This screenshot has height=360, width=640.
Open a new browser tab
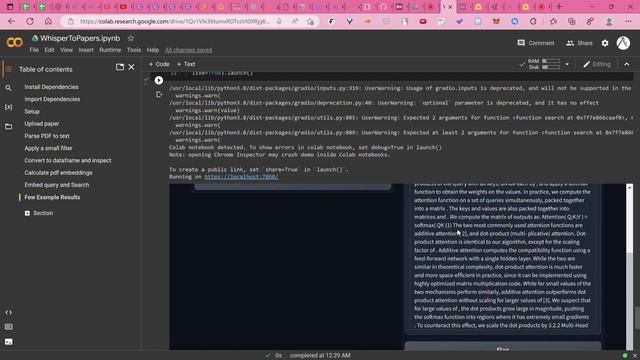(559, 7)
